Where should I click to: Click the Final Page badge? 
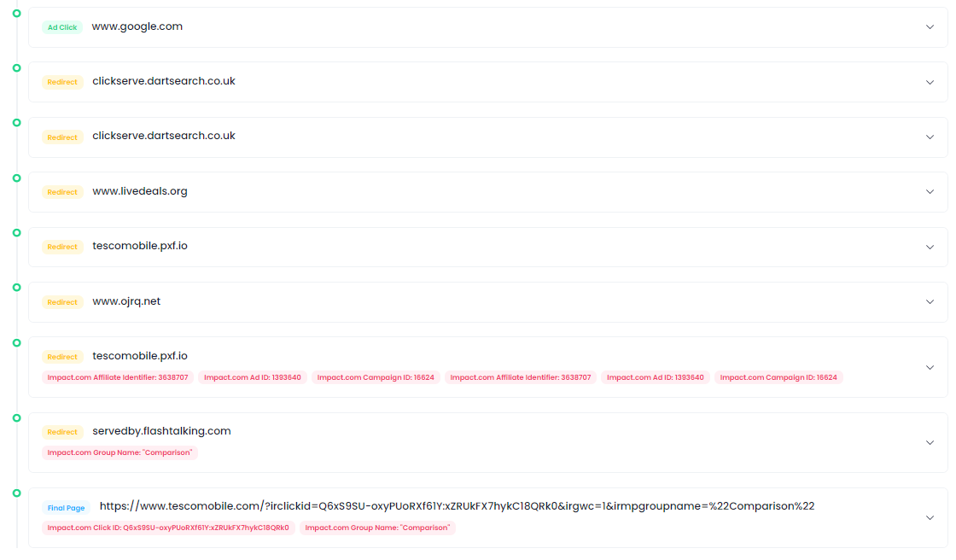tap(66, 508)
